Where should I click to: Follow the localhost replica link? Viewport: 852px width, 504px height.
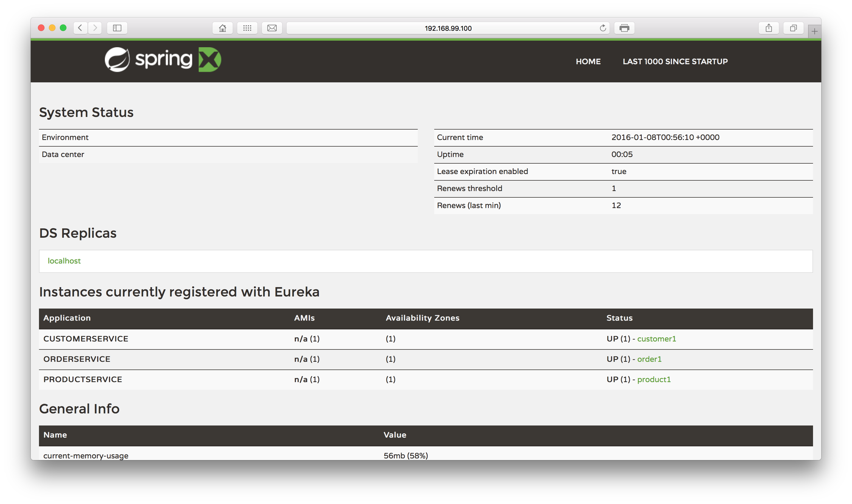(x=64, y=261)
